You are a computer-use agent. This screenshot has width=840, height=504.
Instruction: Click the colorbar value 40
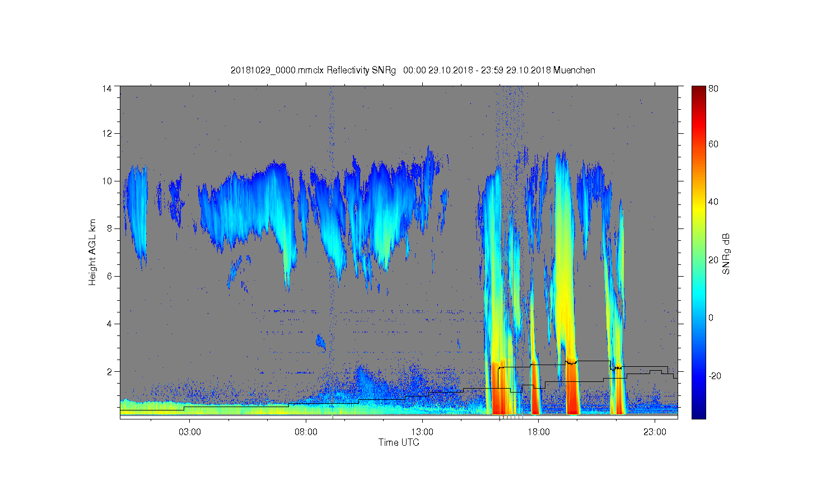[x=713, y=202]
